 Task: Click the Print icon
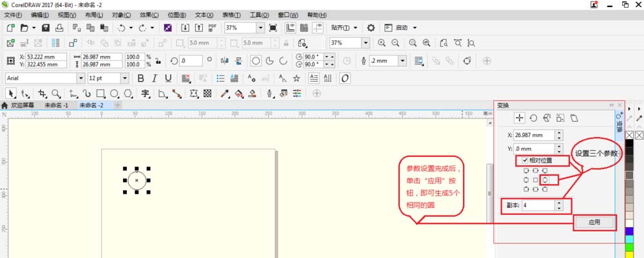click(x=59, y=28)
